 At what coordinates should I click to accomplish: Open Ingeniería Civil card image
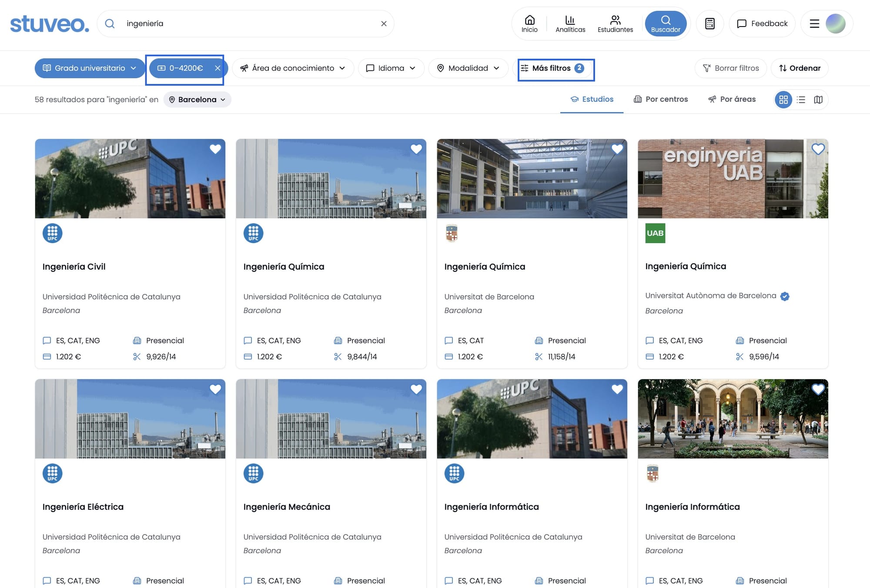click(x=130, y=179)
